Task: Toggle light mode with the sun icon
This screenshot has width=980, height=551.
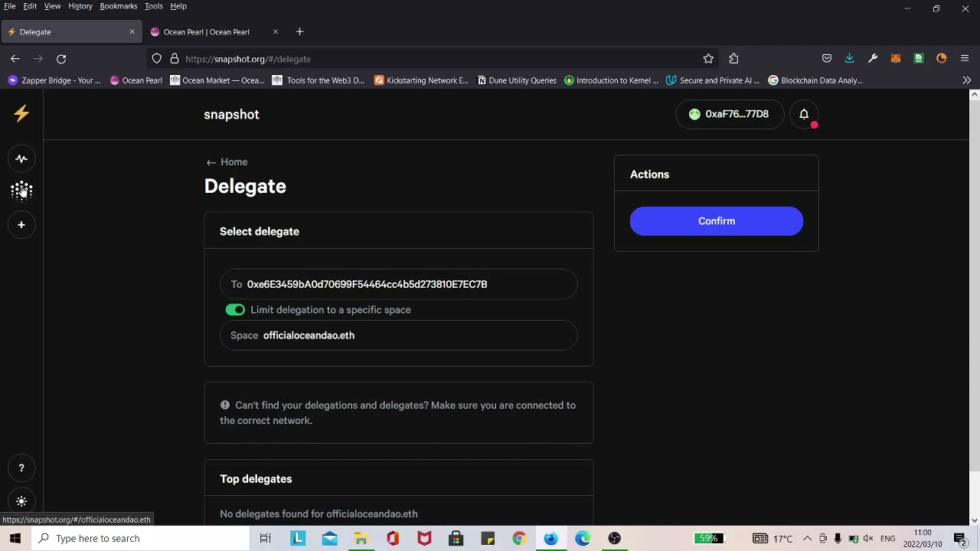Action: (21, 501)
